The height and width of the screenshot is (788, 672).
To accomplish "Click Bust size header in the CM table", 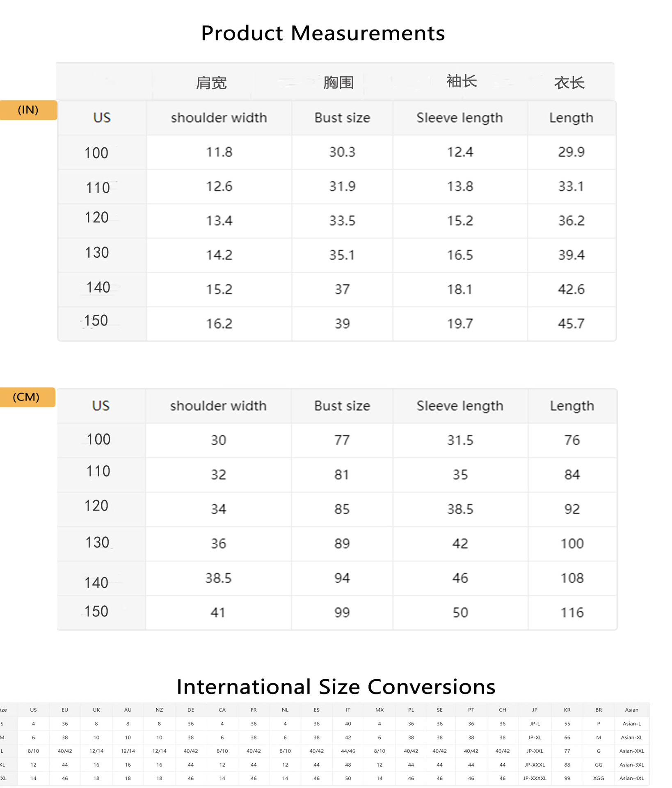I will (x=342, y=406).
